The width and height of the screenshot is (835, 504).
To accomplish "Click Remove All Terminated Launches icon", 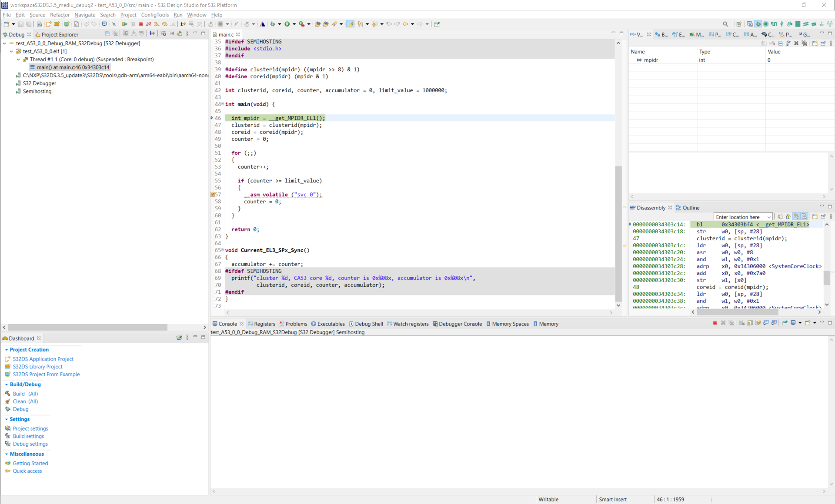I will click(x=115, y=34).
